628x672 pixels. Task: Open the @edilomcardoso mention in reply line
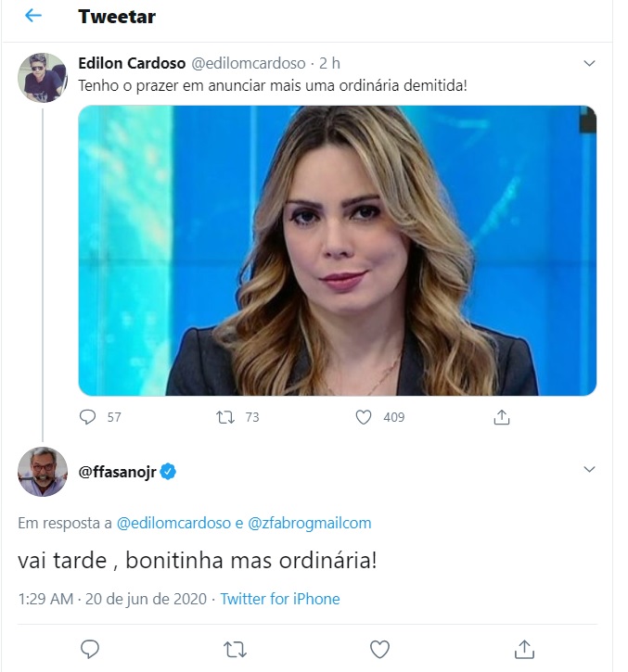pos(173,523)
